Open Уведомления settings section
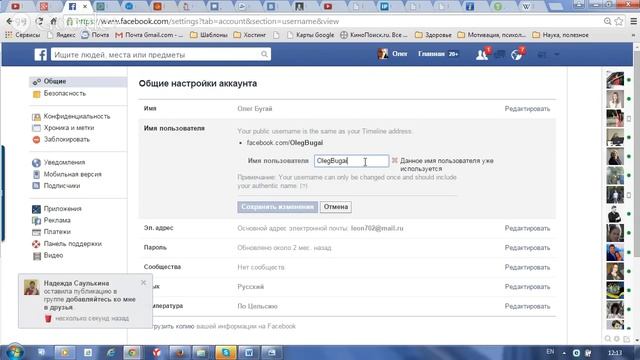The width and height of the screenshot is (640, 360). [64, 162]
